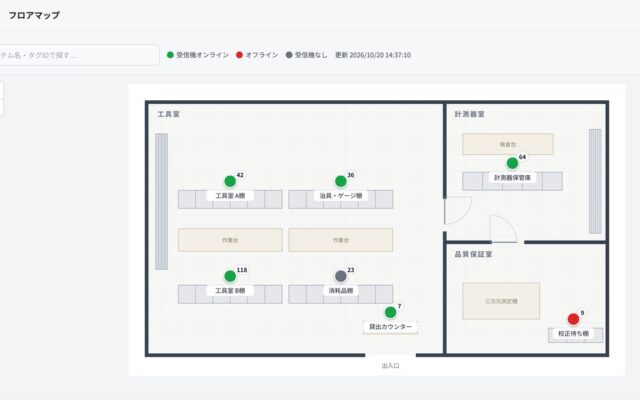This screenshot has width=640, height=400.
Task: Select the 消耗品棚 label
Action: [341, 291]
